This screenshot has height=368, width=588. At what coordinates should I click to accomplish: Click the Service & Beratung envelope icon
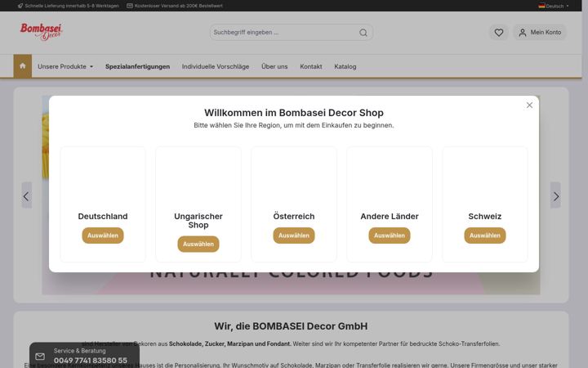[x=40, y=356]
